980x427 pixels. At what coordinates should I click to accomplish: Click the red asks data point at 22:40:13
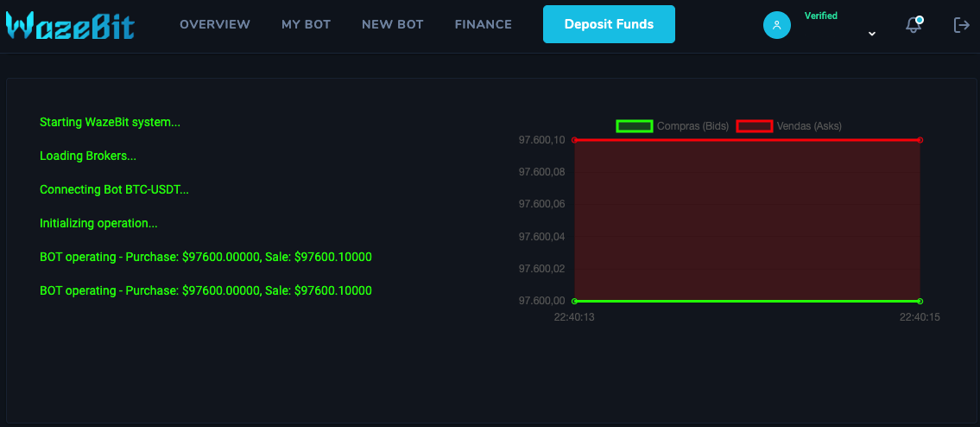(574, 140)
